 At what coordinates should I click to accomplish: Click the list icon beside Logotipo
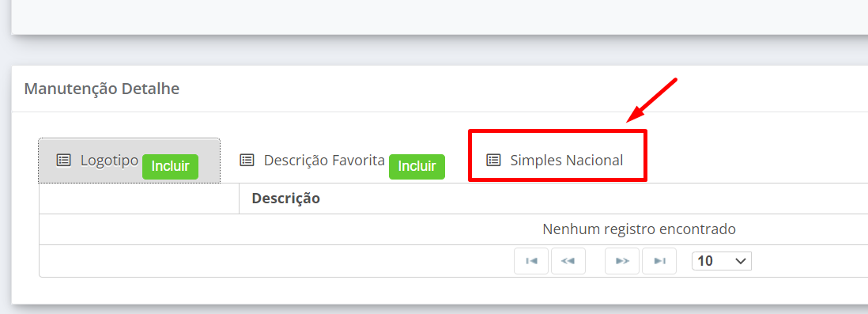click(x=64, y=160)
